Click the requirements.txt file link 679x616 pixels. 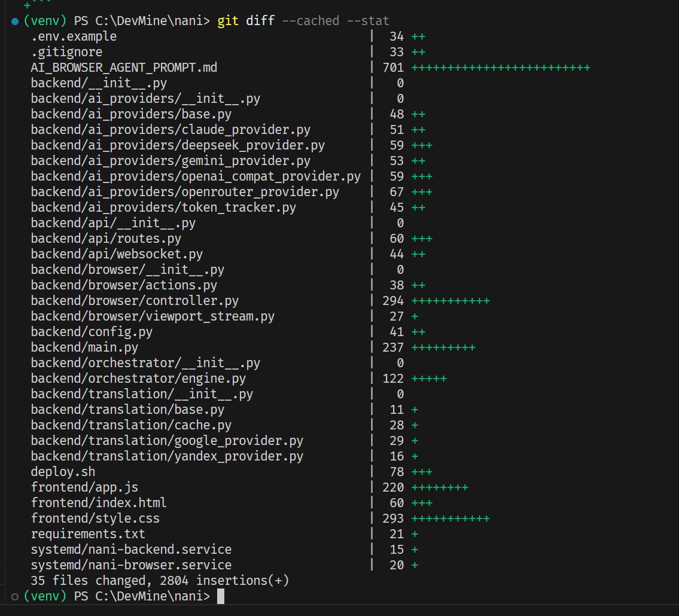coord(88,534)
